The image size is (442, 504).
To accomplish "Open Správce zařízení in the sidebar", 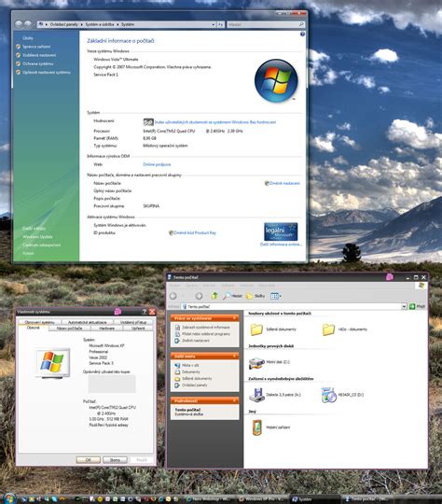I will [x=36, y=47].
